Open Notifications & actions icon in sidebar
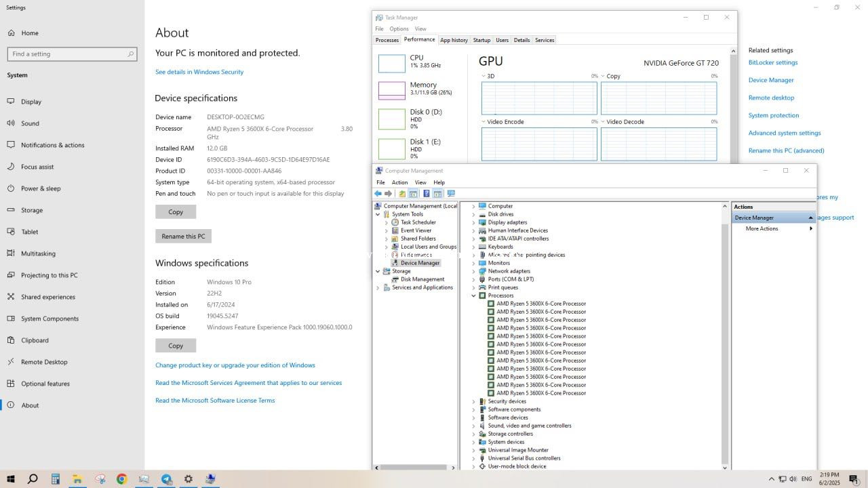The height and width of the screenshot is (488, 868). 11,145
